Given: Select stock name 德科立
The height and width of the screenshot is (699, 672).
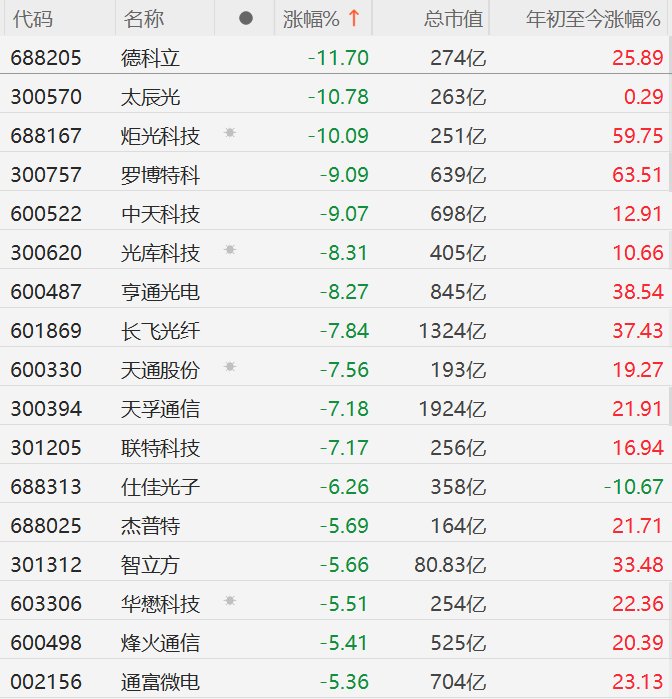Looking at the screenshot, I should pos(150,58).
